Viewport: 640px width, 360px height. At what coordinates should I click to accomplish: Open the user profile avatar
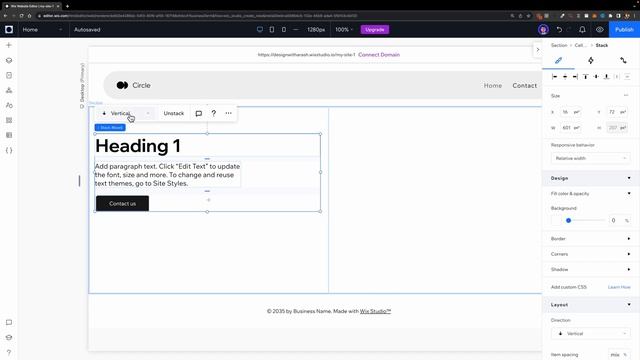543,29
